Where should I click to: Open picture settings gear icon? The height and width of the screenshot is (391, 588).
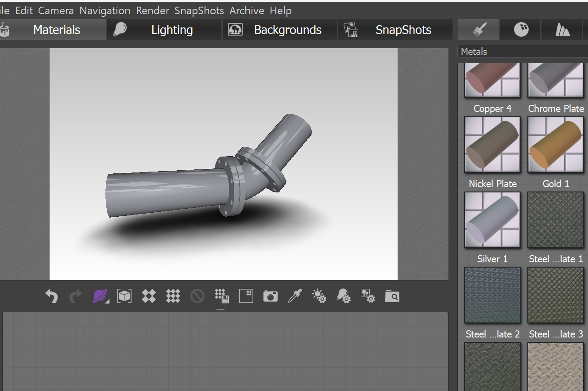point(368,296)
